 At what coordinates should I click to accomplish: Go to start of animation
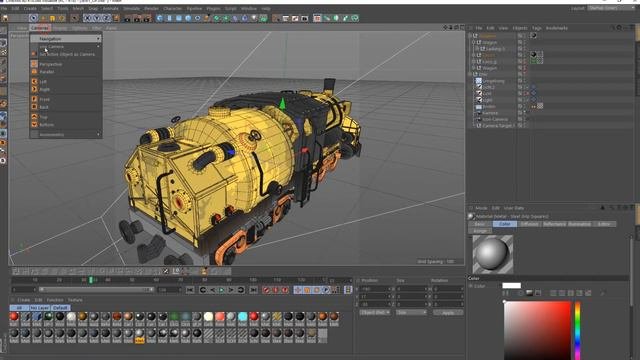(x=190, y=290)
